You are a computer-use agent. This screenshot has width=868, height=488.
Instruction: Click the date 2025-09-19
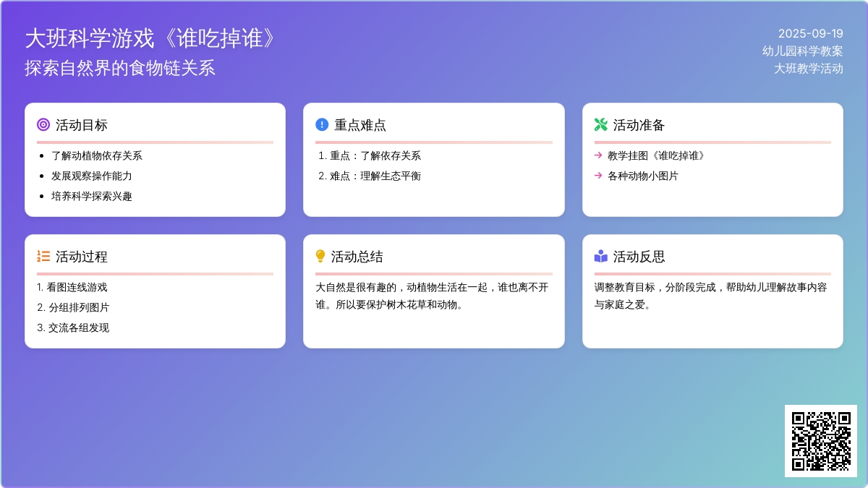810,33
